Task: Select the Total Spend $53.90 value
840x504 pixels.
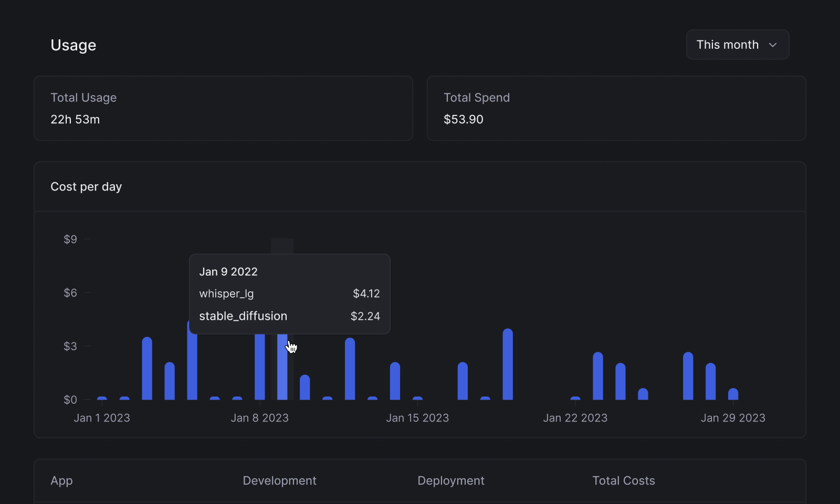Action: tap(464, 120)
